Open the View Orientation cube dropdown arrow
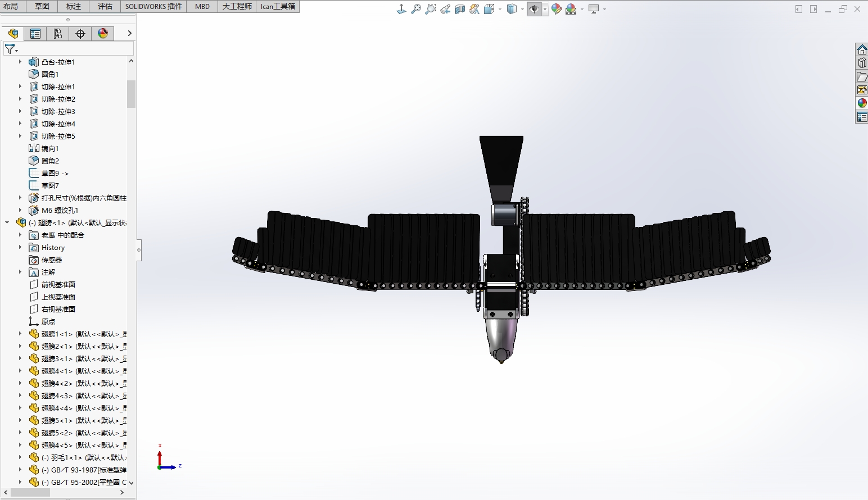The width and height of the screenshot is (868, 500). click(x=500, y=9)
